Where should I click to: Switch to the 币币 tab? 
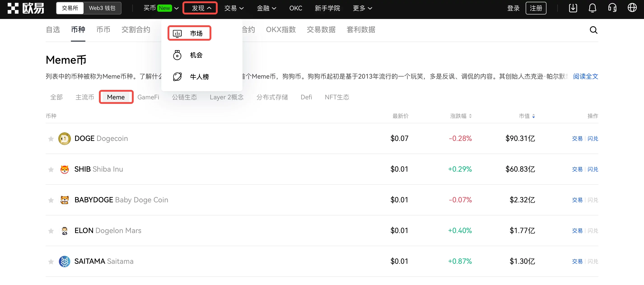[x=103, y=30]
